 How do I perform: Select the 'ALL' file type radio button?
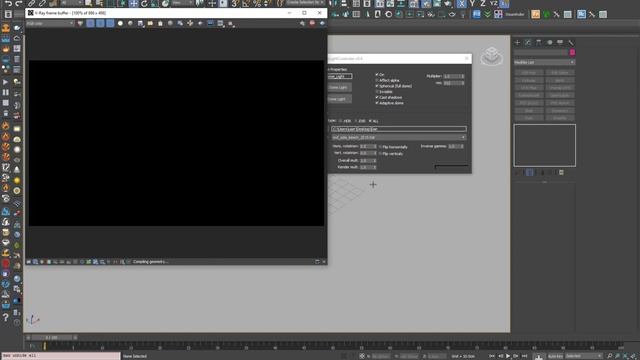370,121
